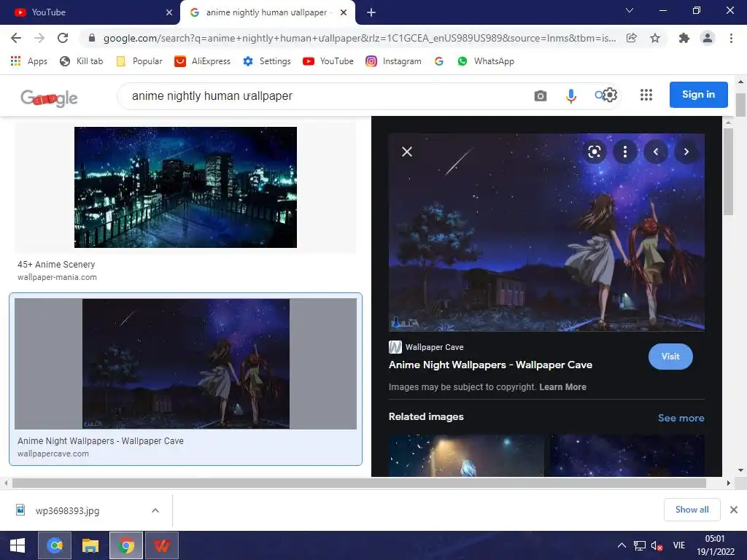
Task: Open 45+ Anime Scenery city thumbnail
Action: [185, 187]
